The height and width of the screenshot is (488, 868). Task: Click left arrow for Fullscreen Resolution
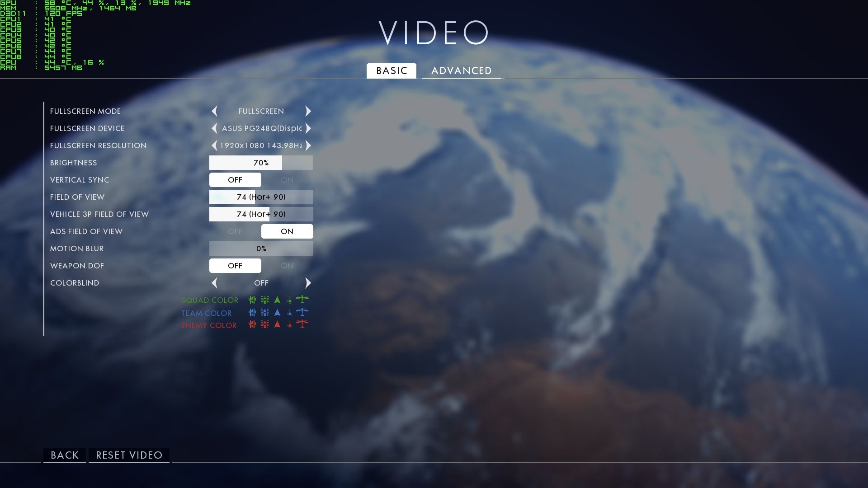point(214,145)
